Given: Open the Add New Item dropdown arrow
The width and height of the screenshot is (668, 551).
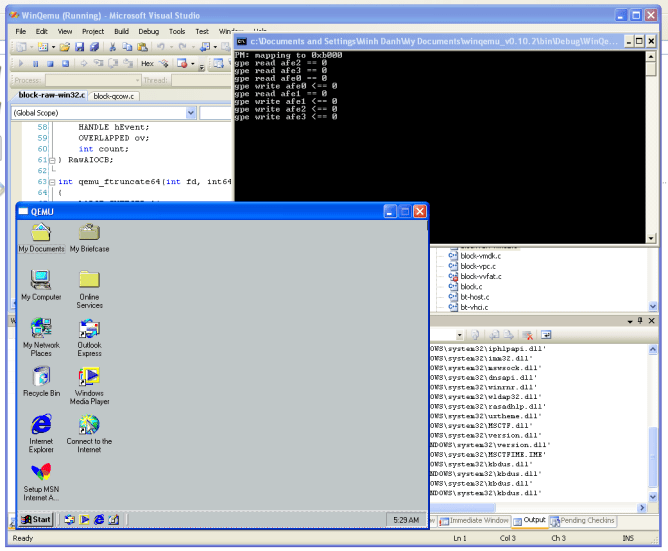Looking at the screenshot, I should [53, 47].
